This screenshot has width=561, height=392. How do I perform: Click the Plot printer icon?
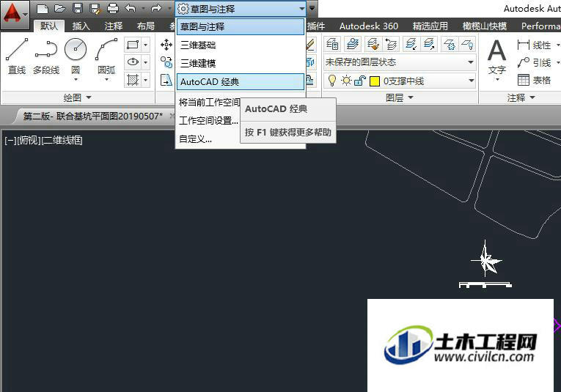coord(113,8)
